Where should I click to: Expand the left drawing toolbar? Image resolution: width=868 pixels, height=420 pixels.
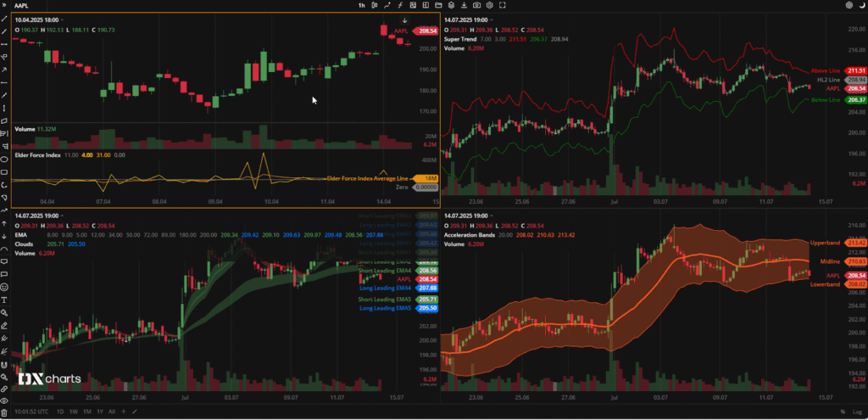[x=5, y=5]
